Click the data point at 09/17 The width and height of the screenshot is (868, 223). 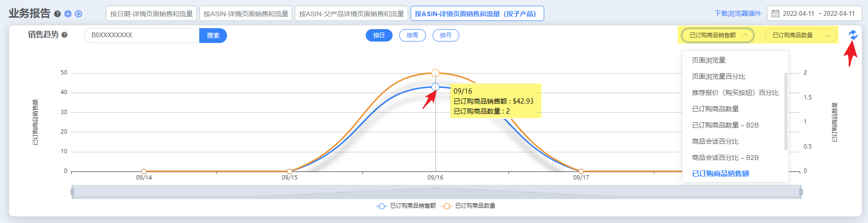(581, 171)
